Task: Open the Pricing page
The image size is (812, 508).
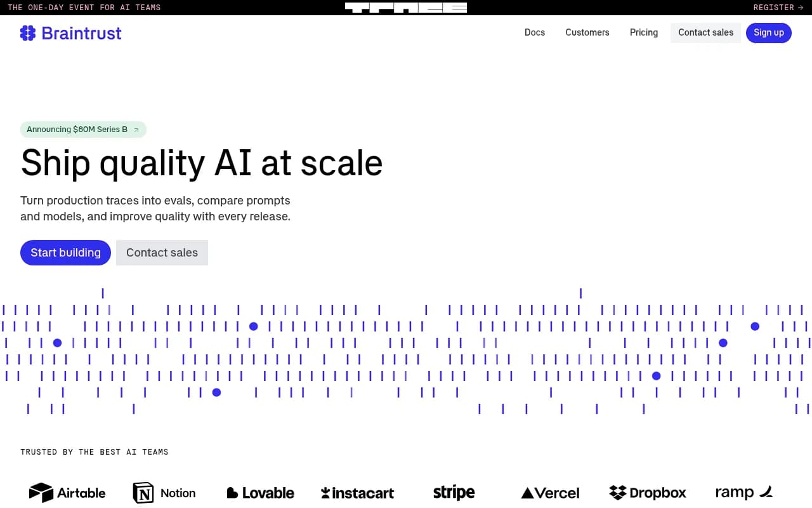Action: click(x=643, y=32)
